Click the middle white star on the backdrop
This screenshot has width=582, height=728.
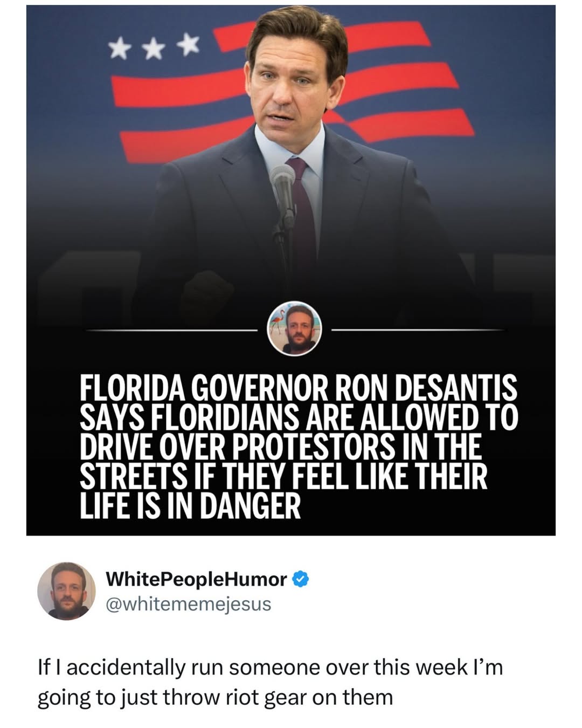pos(154,48)
